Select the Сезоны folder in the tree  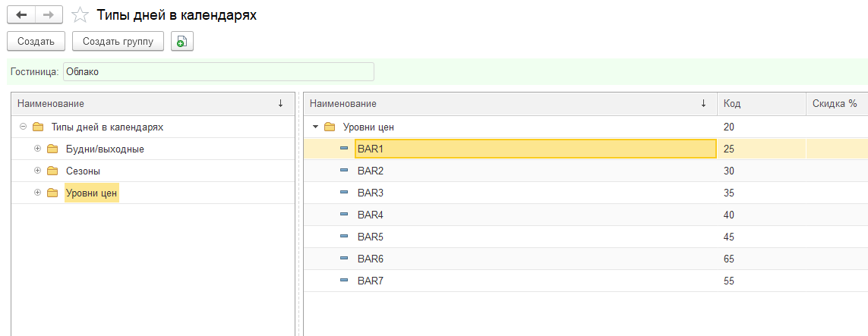click(x=83, y=171)
